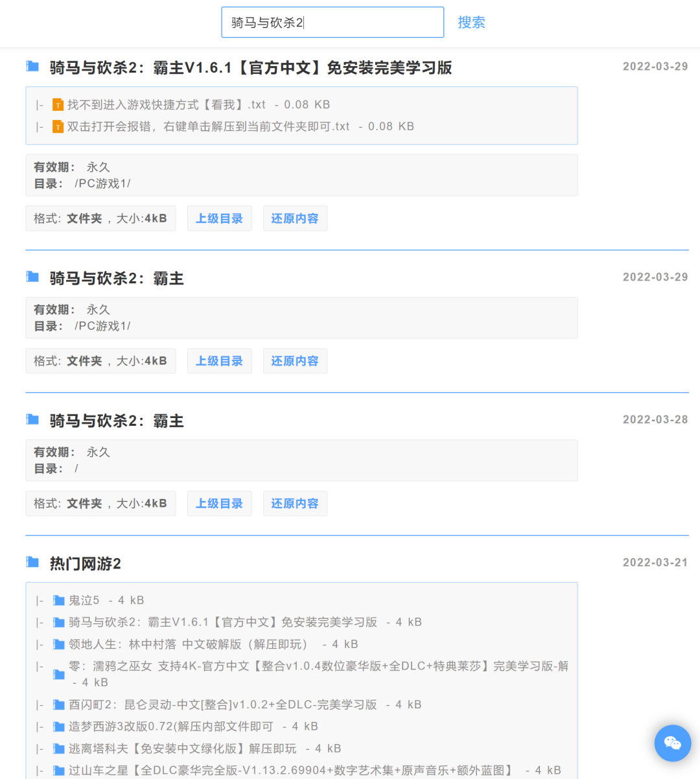700x779 pixels.
Task: Click the date 2022-03-28
Action: (655, 419)
